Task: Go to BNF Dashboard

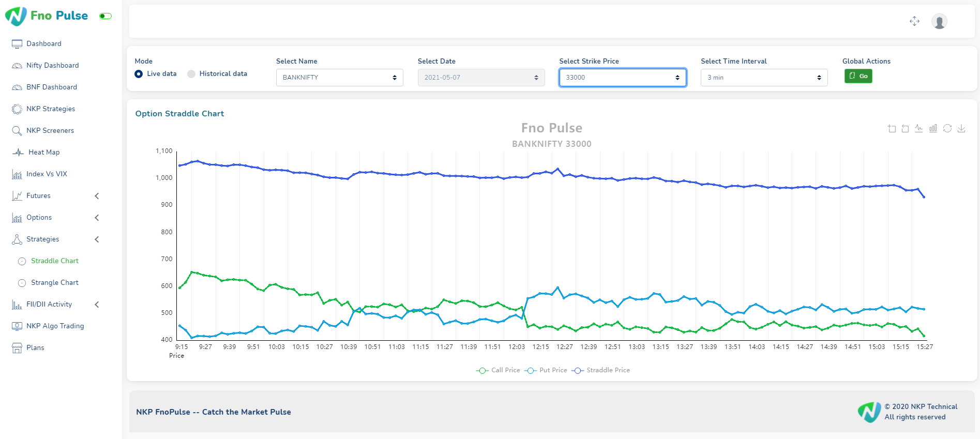Action: [52, 87]
